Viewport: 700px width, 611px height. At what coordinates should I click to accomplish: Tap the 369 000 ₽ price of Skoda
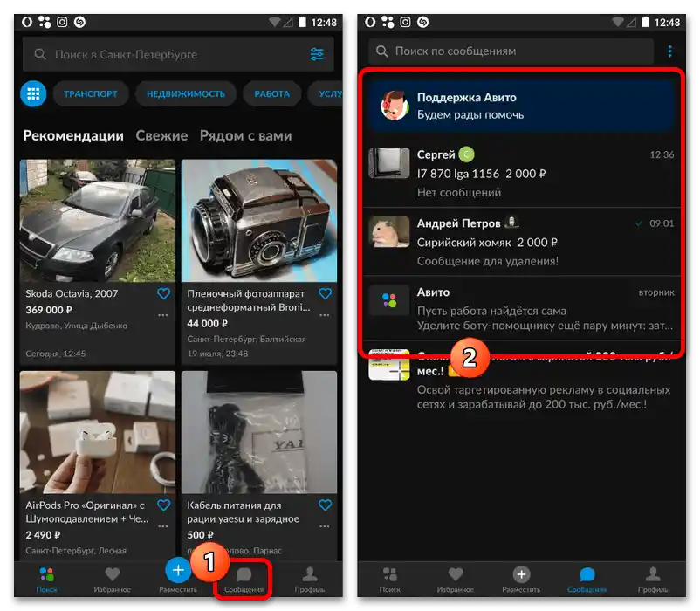click(49, 310)
